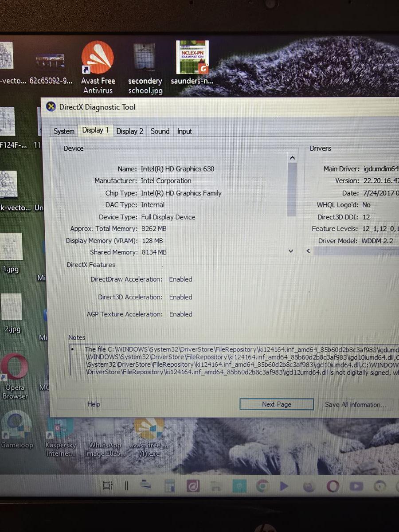The width and height of the screenshot is (399, 532).
Task: Click the teal square taskbar icon
Action: click(x=239, y=486)
